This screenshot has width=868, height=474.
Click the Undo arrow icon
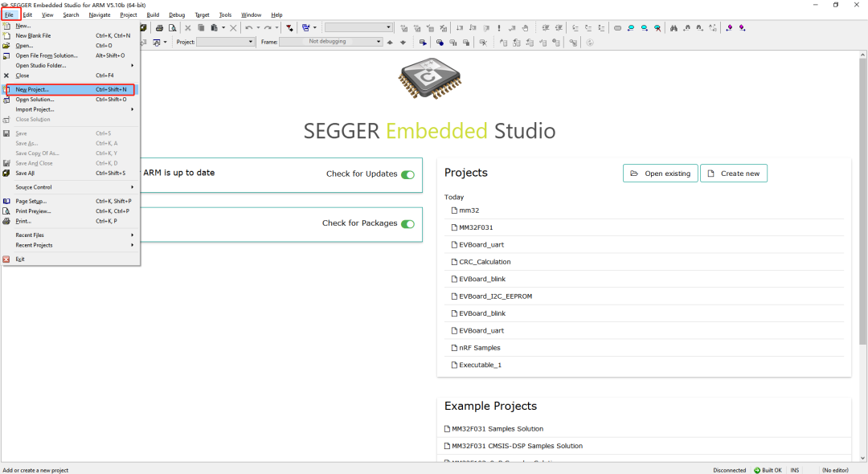pyautogui.click(x=249, y=27)
